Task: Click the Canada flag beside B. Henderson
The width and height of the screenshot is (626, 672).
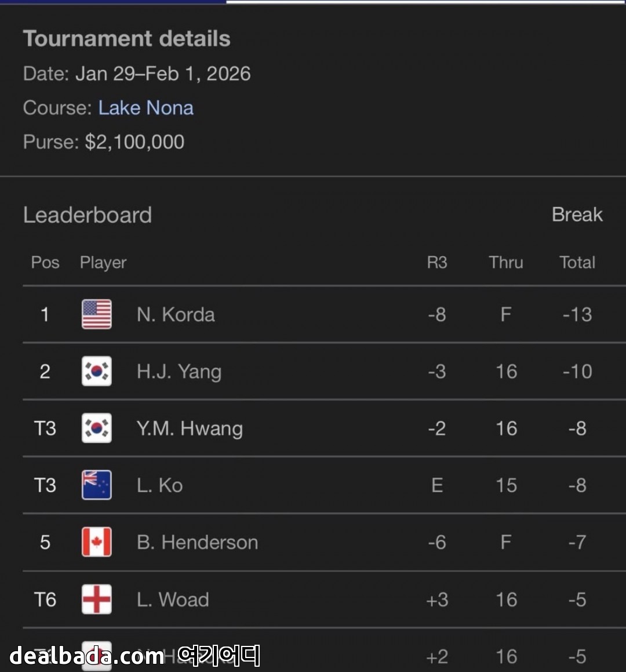Action: tap(97, 542)
